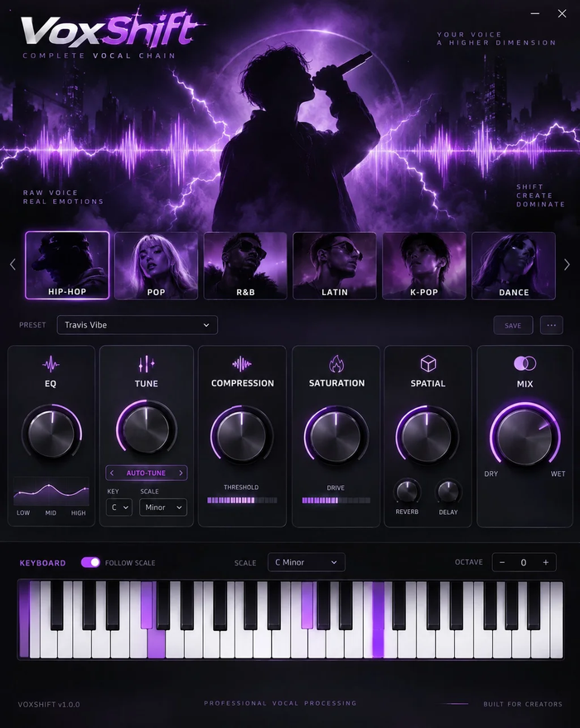Click the WET label under Mix knob
This screenshot has width=580, height=728.
(558, 473)
